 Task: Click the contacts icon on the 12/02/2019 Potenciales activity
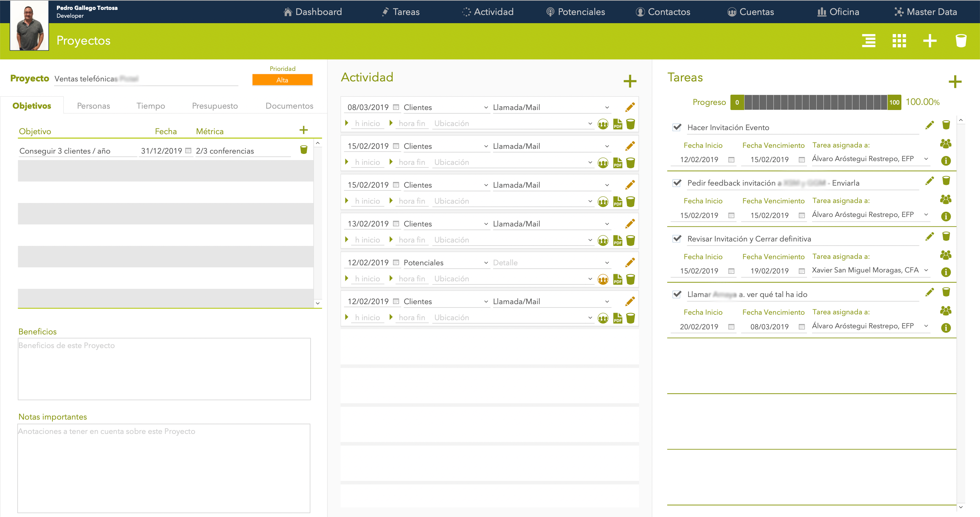pos(603,279)
